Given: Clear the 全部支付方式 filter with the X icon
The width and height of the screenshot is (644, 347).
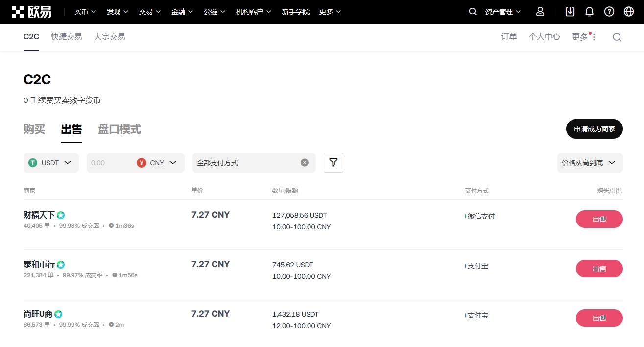Looking at the screenshot, I should (305, 162).
